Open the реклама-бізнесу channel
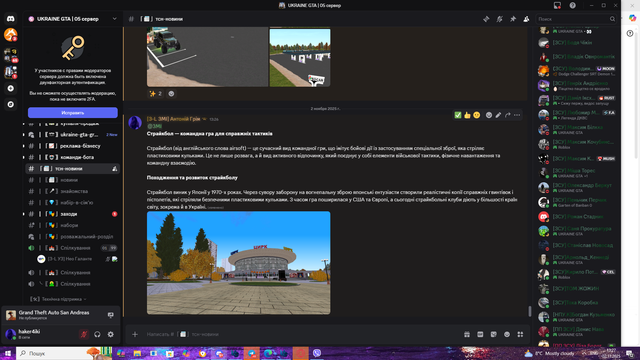640x360 pixels. click(73, 146)
